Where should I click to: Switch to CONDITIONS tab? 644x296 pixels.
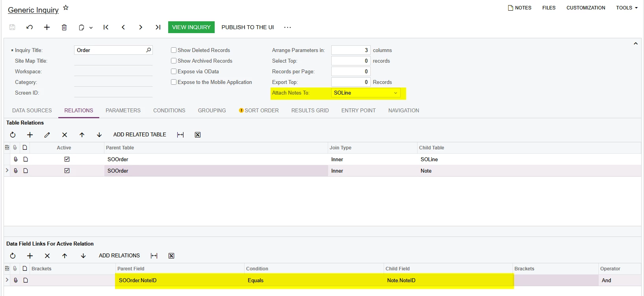tap(169, 110)
